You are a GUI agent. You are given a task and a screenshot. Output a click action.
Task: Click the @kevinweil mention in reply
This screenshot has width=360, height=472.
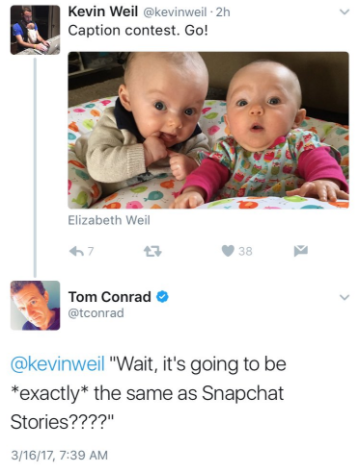58,364
